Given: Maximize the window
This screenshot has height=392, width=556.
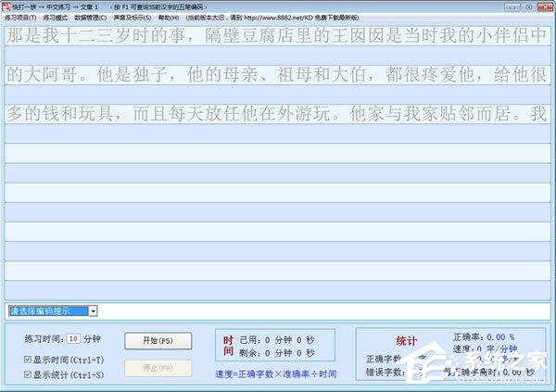Looking at the screenshot, I should [x=529, y=6].
